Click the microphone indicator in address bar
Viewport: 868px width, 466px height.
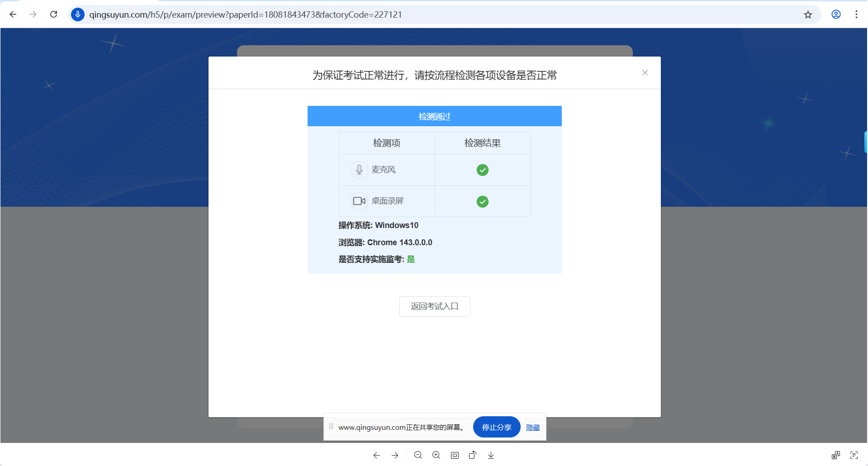click(x=78, y=14)
